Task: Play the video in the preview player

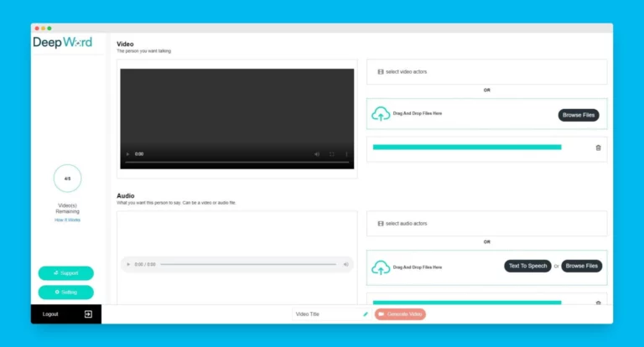Action: [x=127, y=154]
